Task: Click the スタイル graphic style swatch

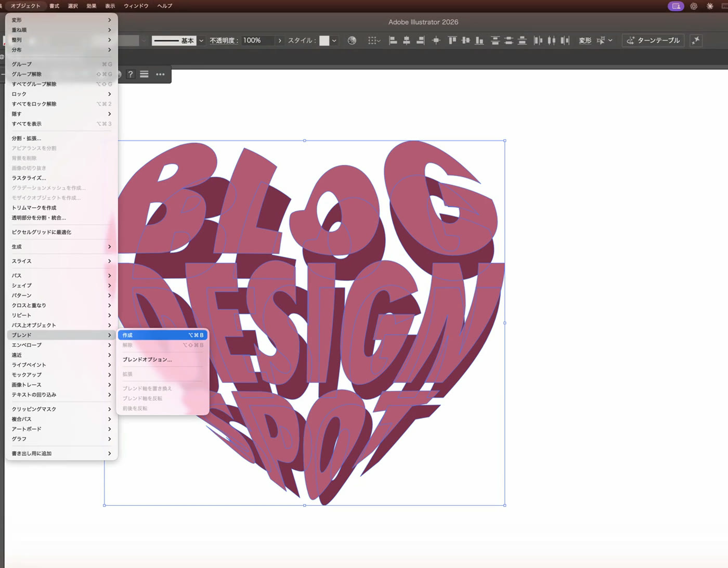Action: (324, 41)
